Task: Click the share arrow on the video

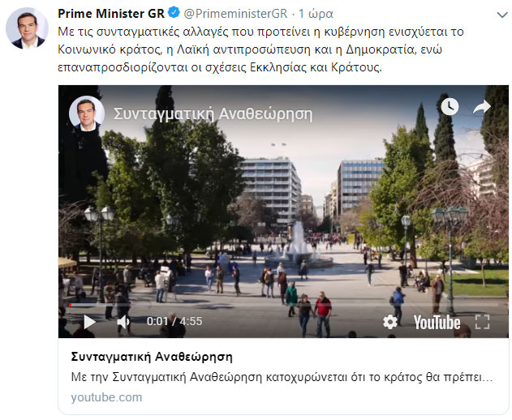Action: [482, 107]
